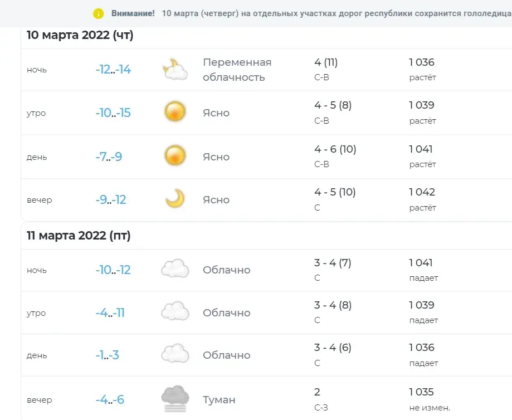Image resolution: width=512 pixels, height=420 pixels.
Task: Click the sun icon for March 10 daytime
Action: click(x=174, y=155)
